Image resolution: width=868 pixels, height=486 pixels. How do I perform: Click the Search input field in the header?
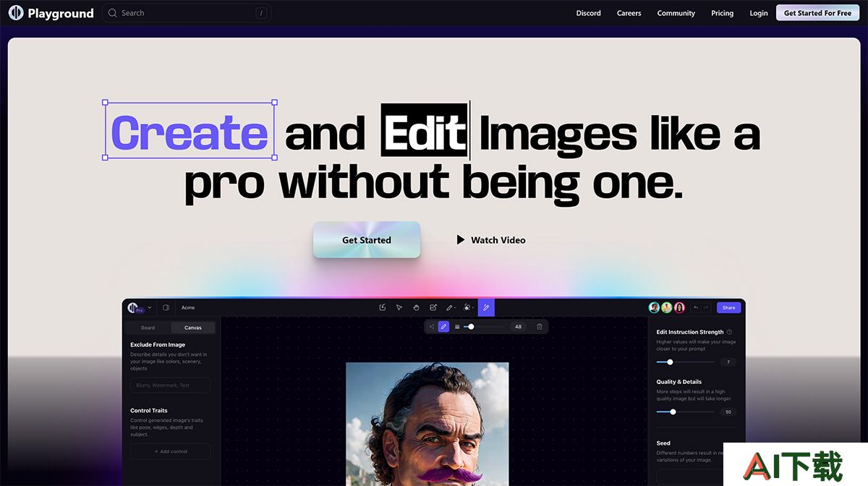[187, 13]
